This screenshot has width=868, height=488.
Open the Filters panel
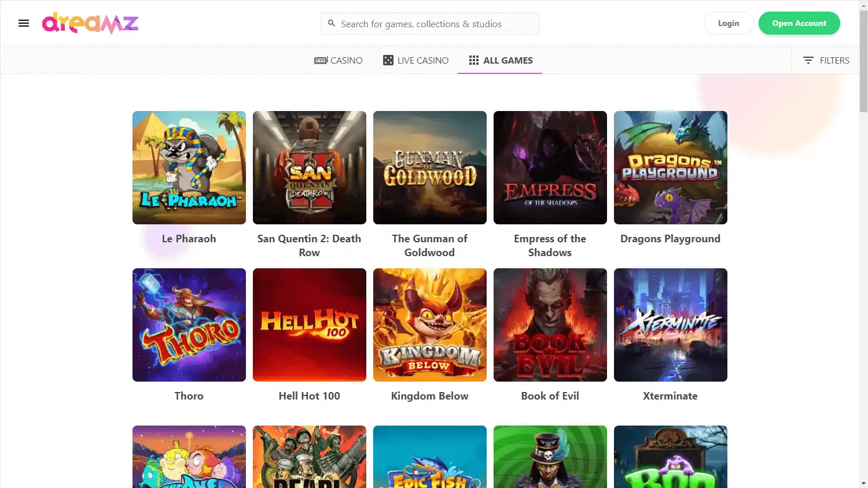point(826,60)
